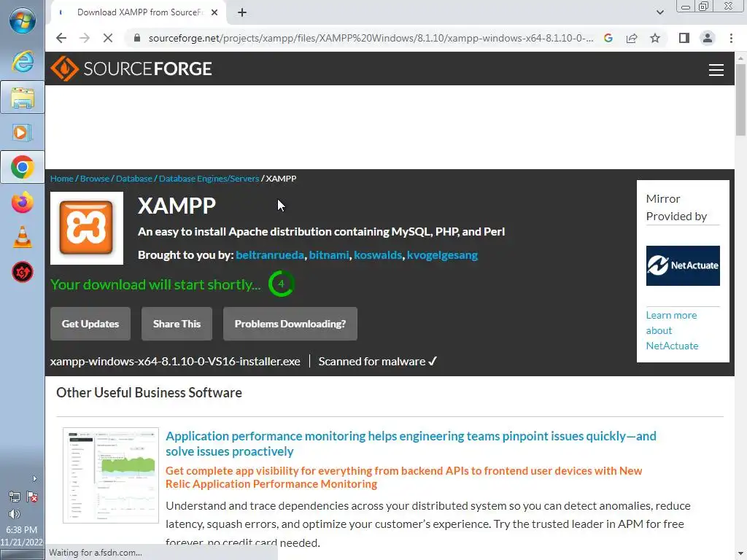This screenshot has width=747, height=560.
Task: Click the browser forward arrow
Action: tap(85, 38)
